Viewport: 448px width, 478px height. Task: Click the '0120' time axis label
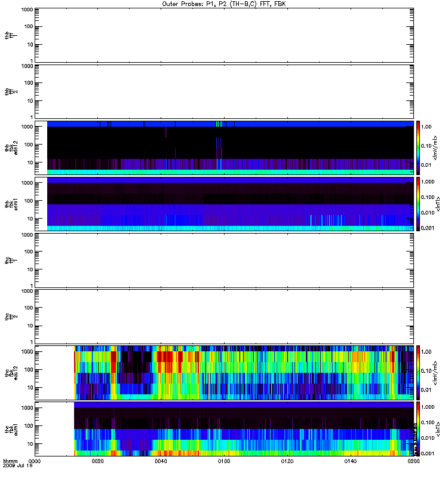(x=287, y=461)
